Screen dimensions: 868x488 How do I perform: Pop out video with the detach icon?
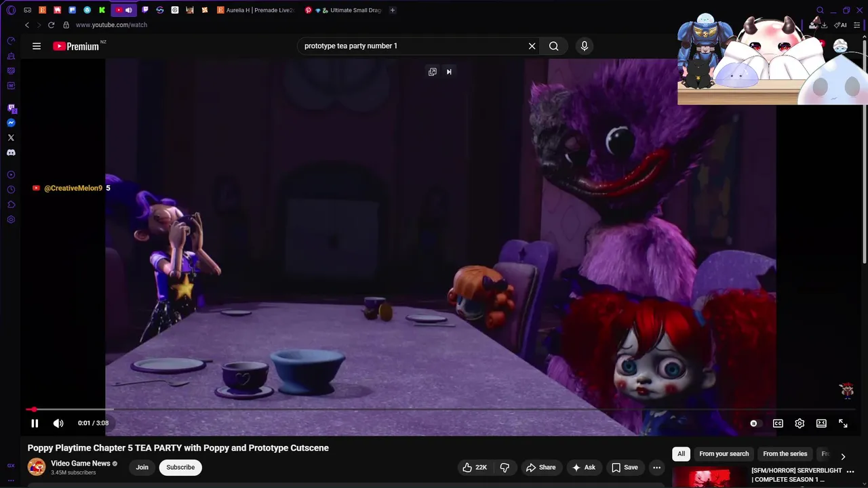pyautogui.click(x=433, y=72)
